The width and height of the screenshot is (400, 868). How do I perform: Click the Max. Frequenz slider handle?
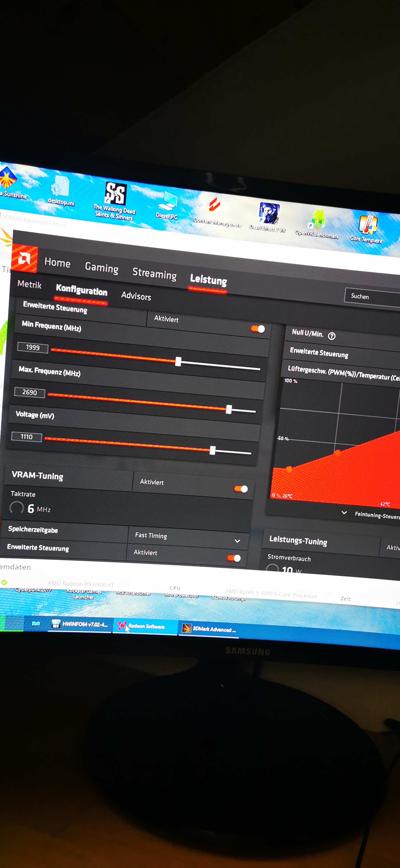tap(229, 409)
